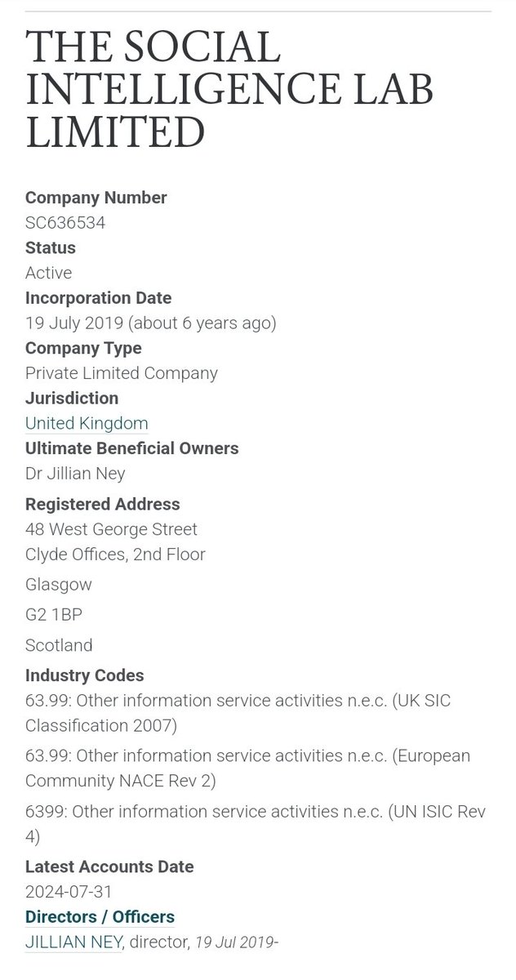Viewport: 516px width, 980px height.
Task: Click the Ultimate Beneficial Owners label
Action: (x=131, y=448)
